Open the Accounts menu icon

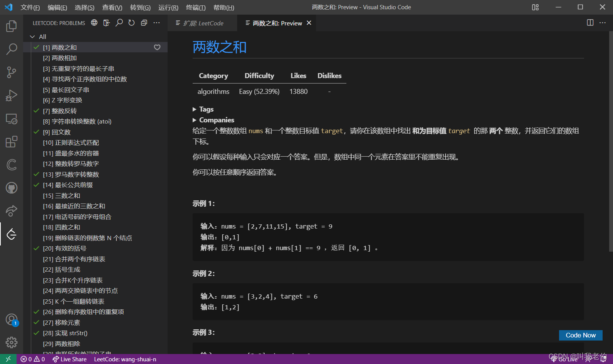tap(12, 319)
